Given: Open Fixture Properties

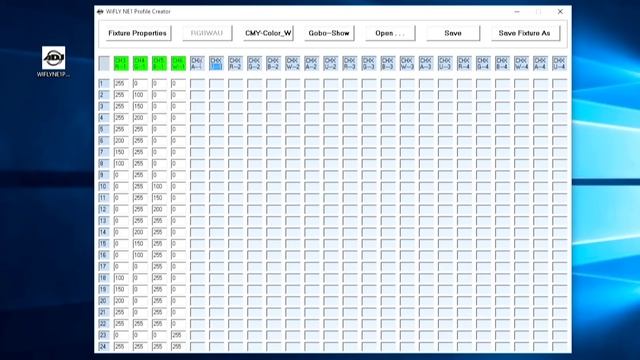Looking at the screenshot, I should [137, 33].
